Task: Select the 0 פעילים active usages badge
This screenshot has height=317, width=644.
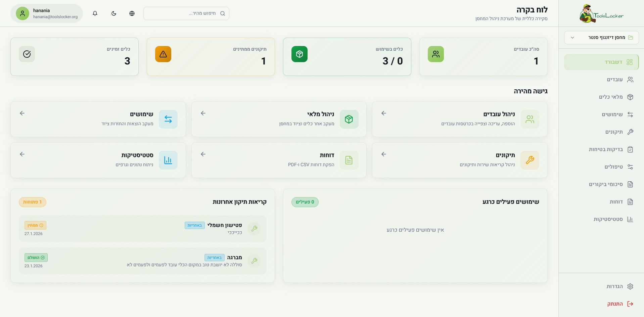Action: pyautogui.click(x=305, y=202)
